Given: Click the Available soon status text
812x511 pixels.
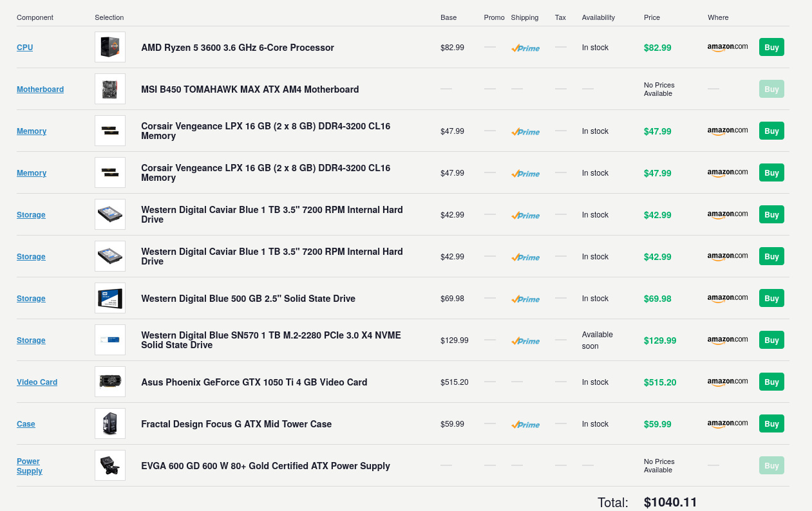Looking at the screenshot, I should click(598, 340).
